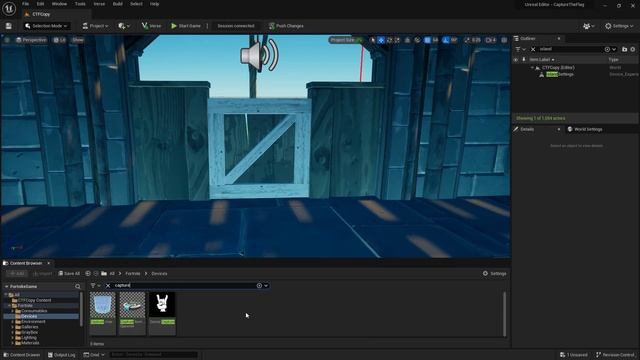Screen dimensions: 640x360
Task: Open the Help menu
Action: (154, 4)
